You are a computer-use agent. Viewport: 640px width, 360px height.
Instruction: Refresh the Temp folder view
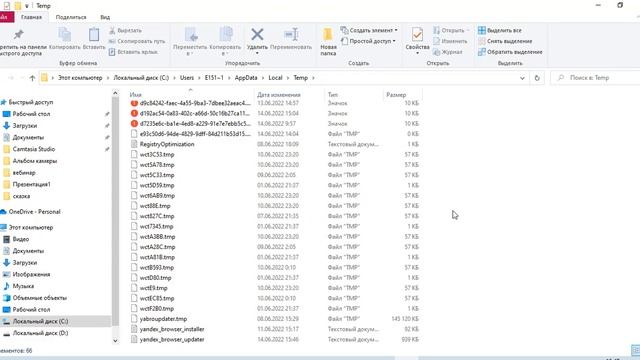(x=537, y=78)
